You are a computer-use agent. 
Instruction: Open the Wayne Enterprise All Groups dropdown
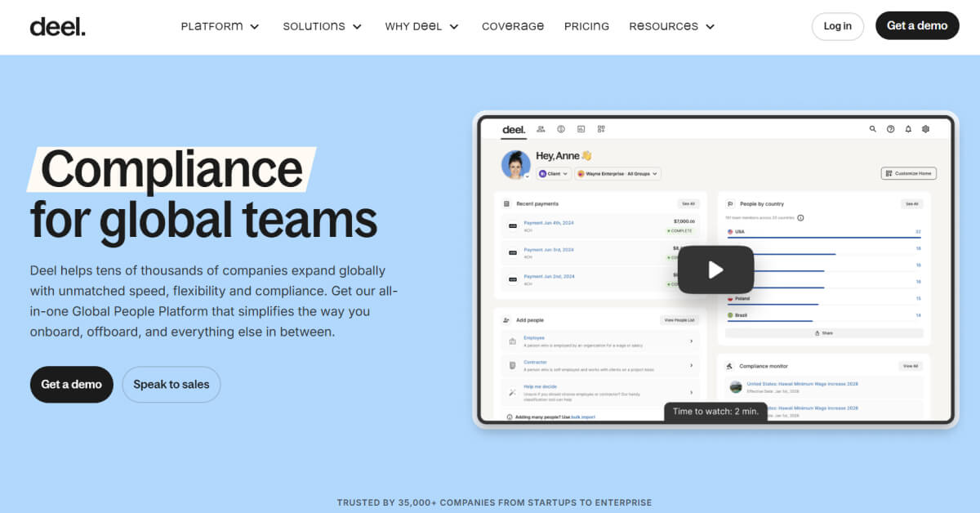[617, 174]
